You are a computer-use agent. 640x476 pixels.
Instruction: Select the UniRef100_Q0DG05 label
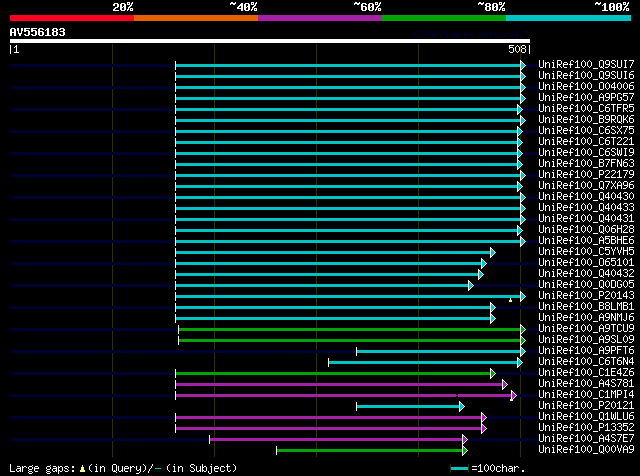tap(586, 285)
